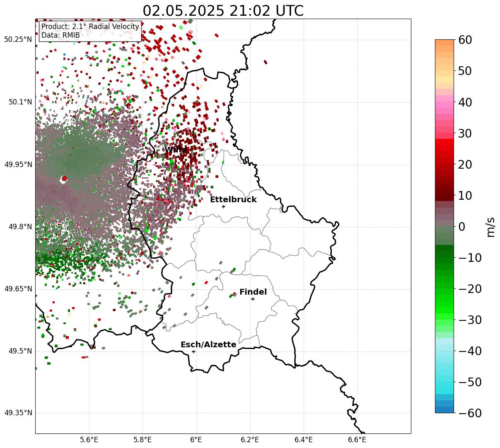Screen dimensions: 500x448
Task: Click the 50.1°N latitude tick label
Action: coord(20,102)
